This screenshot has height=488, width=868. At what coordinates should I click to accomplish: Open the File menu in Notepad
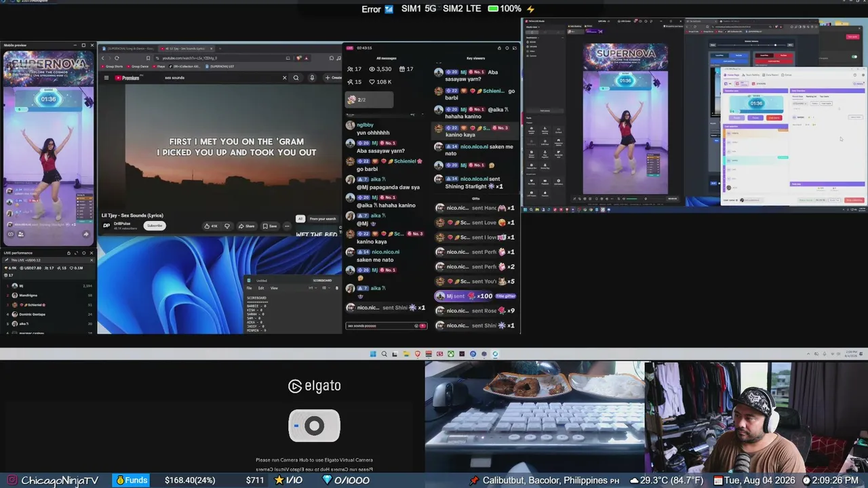(250, 288)
